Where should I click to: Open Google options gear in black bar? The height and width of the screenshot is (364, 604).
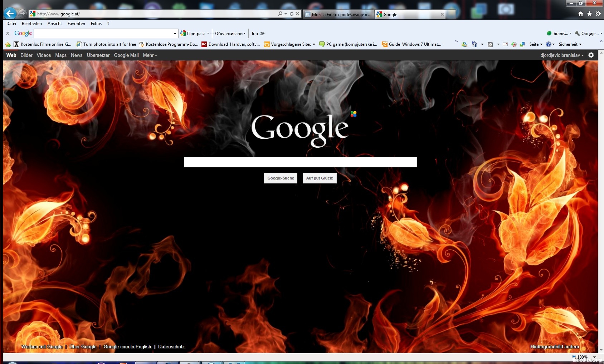(591, 55)
